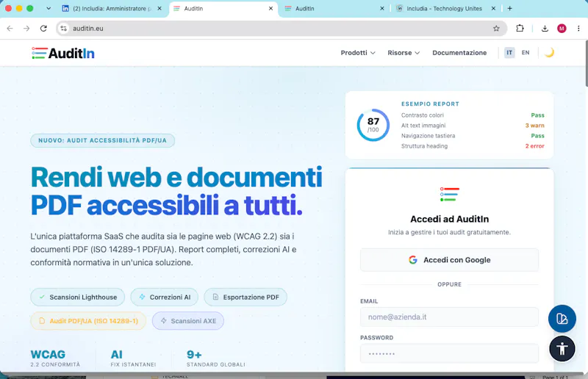Focus the Password input field
The height and width of the screenshot is (379, 588).
pos(449,353)
